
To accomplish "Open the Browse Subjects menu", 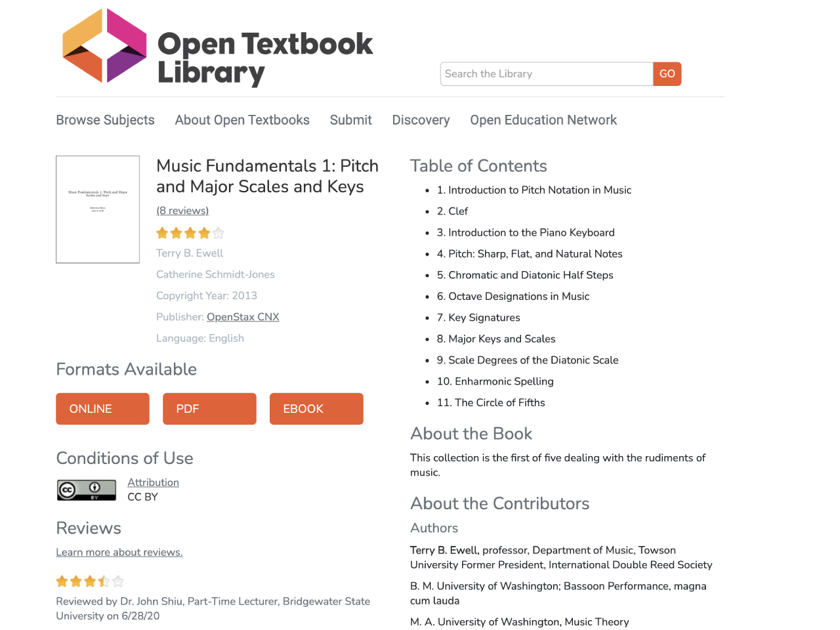I will click(x=105, y=120).
